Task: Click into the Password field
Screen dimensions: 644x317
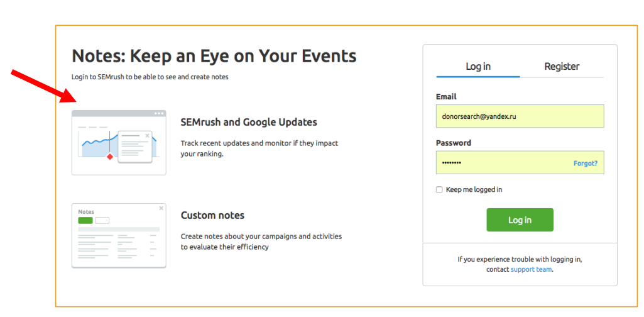Action: click(x=503, y=163)
